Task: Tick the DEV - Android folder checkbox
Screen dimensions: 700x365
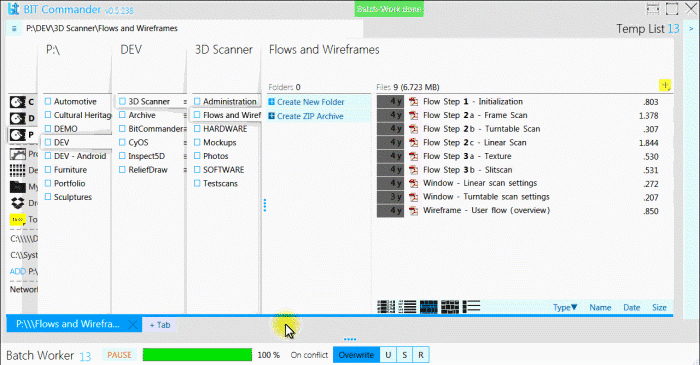Action: [48, 156]
